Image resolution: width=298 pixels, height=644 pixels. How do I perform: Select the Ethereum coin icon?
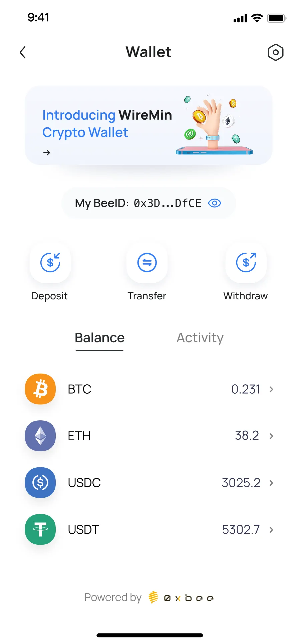coord(40,436)
